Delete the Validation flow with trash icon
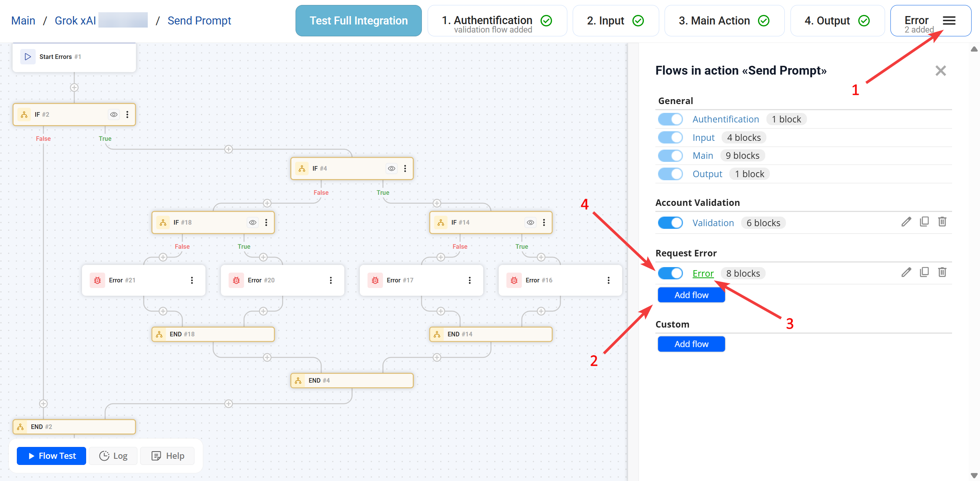Image resolution: width=980 pixels, height=481 pixels. click(x=942, y=222)
